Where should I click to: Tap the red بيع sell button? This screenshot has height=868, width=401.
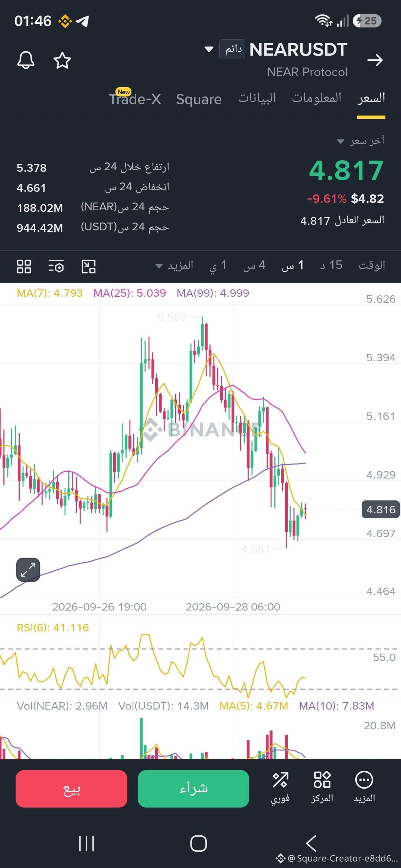[71, 789]
